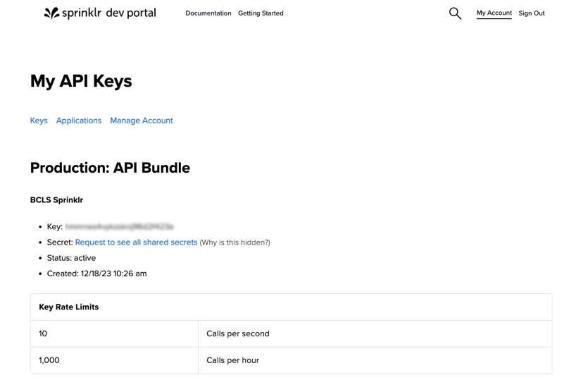588x380 pixels.
Task: Open the Documentation menu item
Action: pos(208,13)
